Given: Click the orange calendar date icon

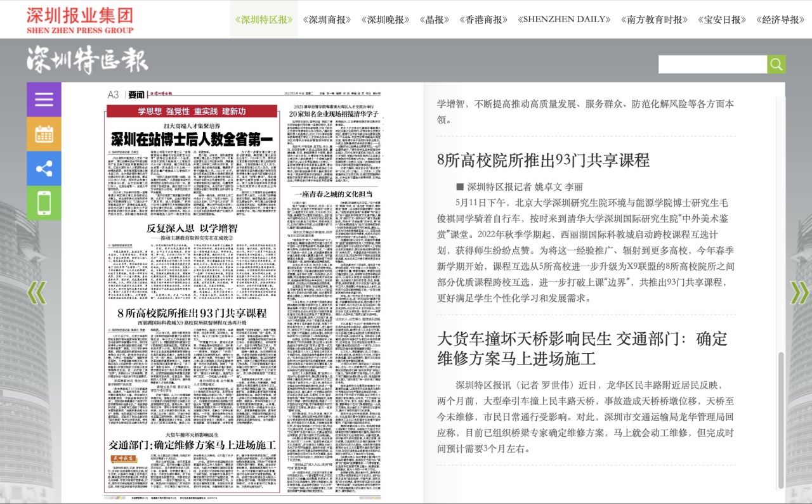Looking at the screenshot, I should click(44, 134).
